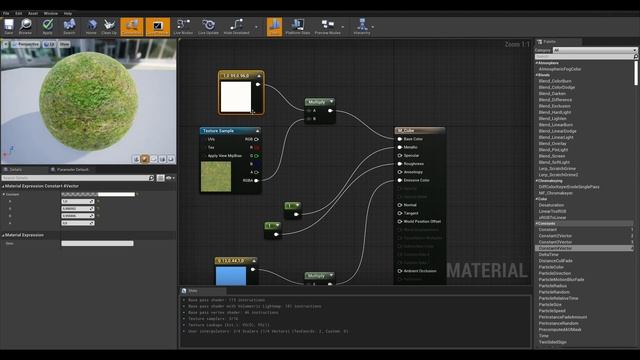Click the Hide Unrelated toolbar icon
640x360 pixels.
pos(236,27)
